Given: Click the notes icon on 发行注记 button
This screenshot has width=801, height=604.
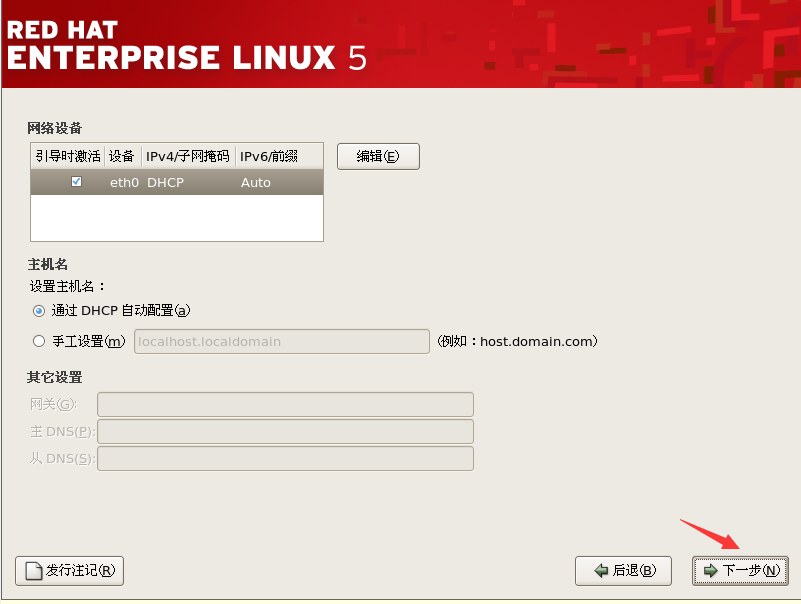Looking at the screenshot, I should [34, 570].
